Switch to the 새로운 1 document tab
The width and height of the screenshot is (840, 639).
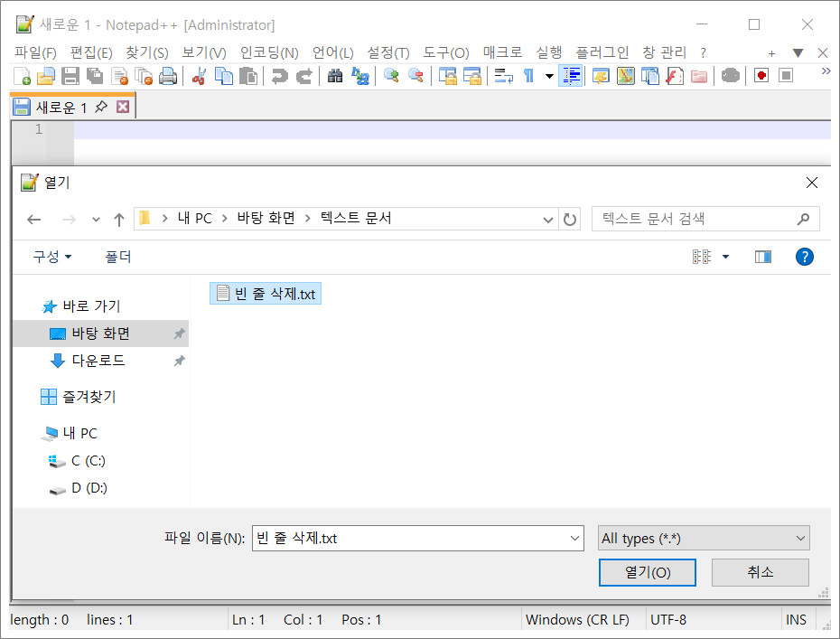click(61, 106)
